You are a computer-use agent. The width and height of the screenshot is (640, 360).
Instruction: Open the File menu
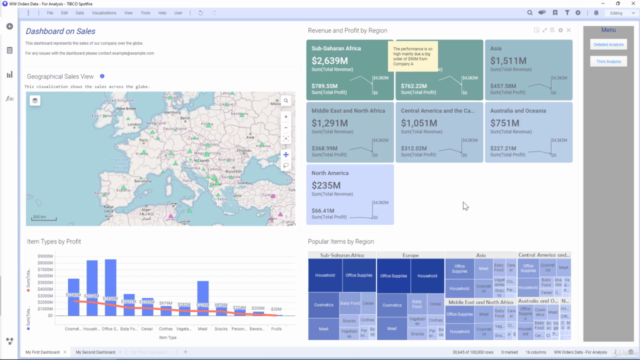tap(50, 13)
